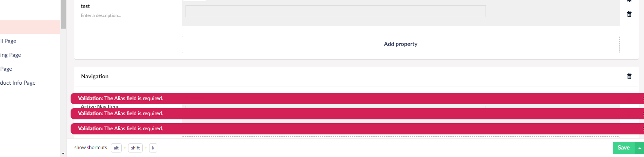Screen dimensions: 644x157
Task: Select the highlighted pink sidebar item
Action: click(x=30, y=27)
